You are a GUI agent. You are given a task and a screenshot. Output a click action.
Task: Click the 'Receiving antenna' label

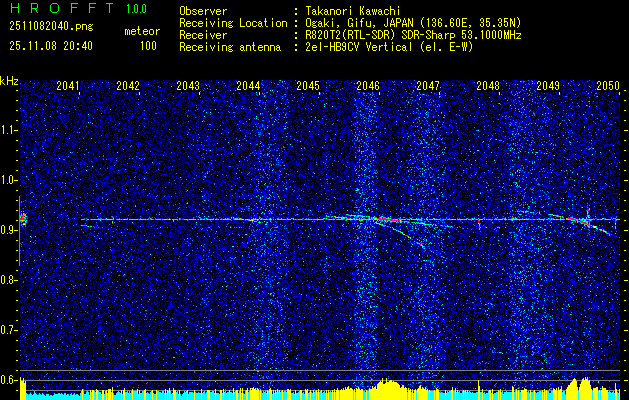tap(230, 47)
